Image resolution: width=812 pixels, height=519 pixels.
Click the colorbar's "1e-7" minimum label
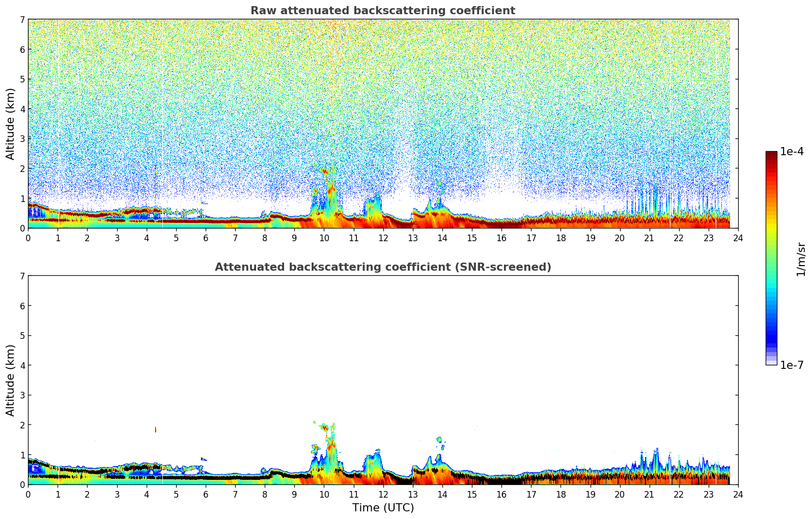792,365
